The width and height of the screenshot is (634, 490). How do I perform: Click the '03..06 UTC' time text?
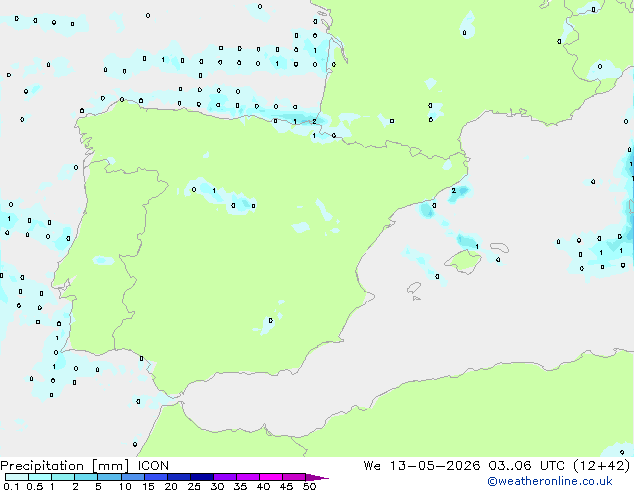[x=526, y=466]
